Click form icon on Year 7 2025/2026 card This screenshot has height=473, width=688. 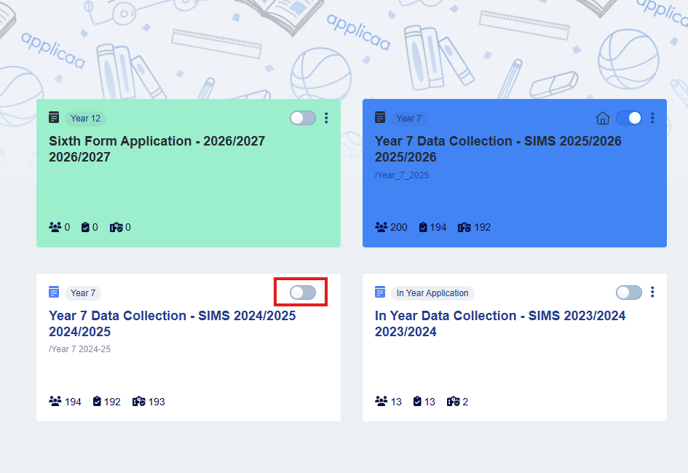pos(380,117)
